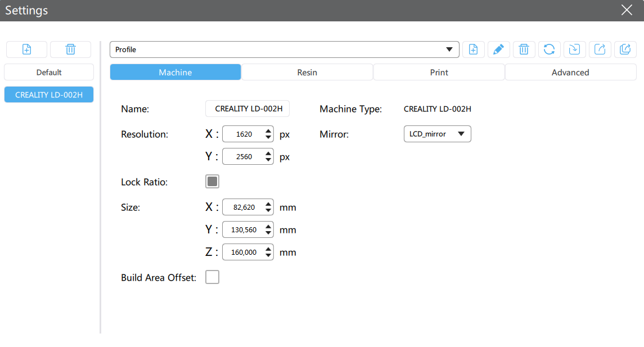
Task: Click the stacked-sheets export all icon
Action: tap(625, 49)
